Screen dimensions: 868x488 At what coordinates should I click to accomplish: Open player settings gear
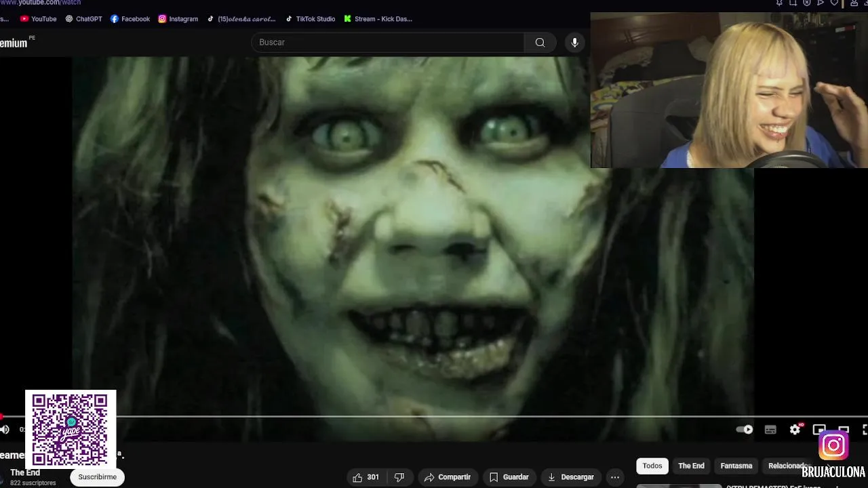tap(795, 430)
